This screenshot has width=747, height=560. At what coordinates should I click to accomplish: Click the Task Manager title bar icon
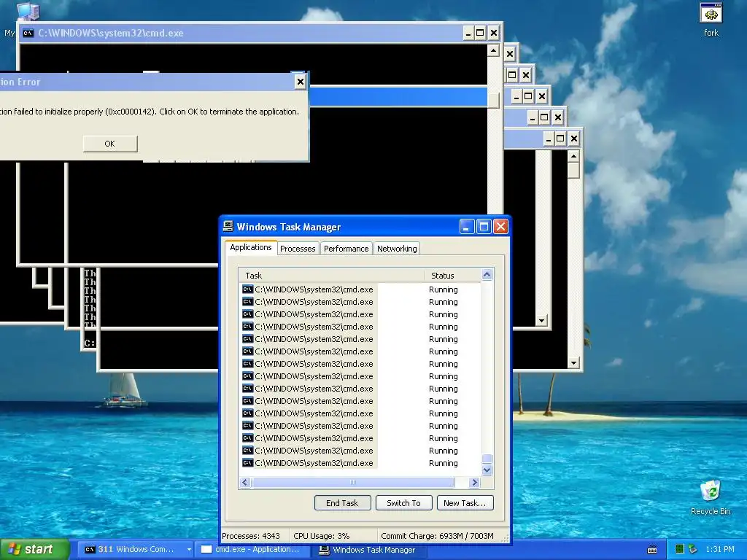(228, 226)
